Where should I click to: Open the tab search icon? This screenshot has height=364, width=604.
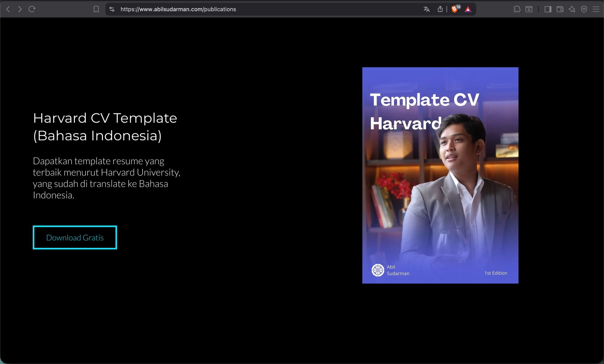coord(529,9)
